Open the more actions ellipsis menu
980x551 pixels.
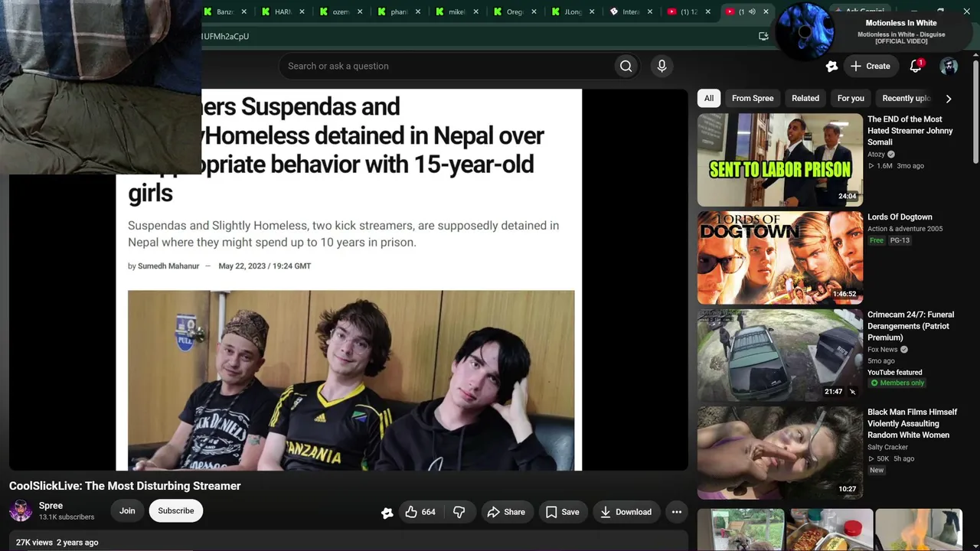(x=677, y=512)
